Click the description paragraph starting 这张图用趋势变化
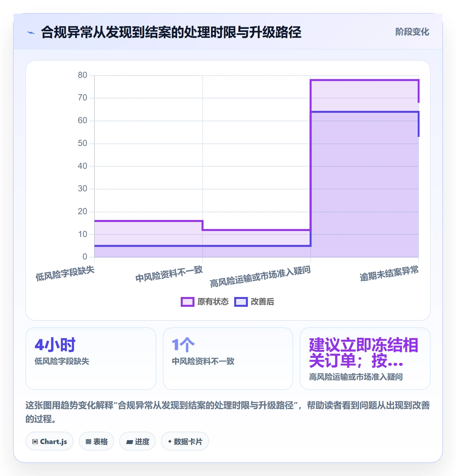Viewport: 456px width, 476px height. pyautogui.click(x=228, y=412)
